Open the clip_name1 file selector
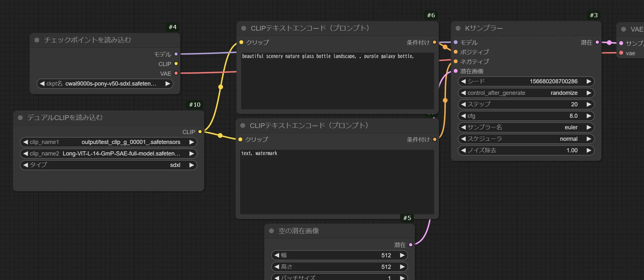644x280 pixels. click(x=108, y=142)
